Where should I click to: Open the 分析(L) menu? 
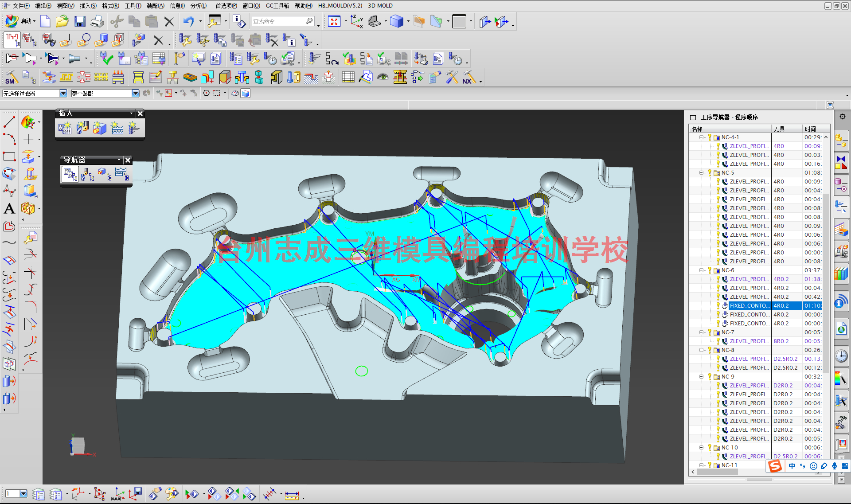point(198,6)
